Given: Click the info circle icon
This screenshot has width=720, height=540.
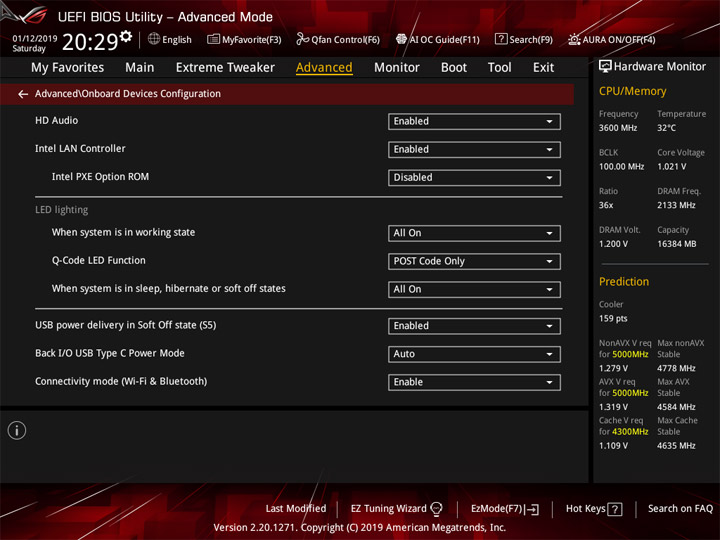Looking at the screenshot, I should pyautogui.click(x=17, y=430).
